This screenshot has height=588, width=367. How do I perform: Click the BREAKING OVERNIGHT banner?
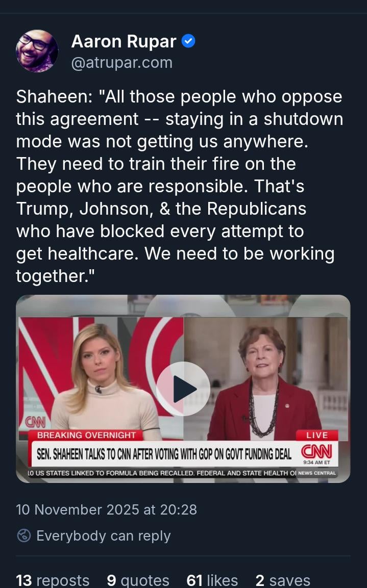coord(86,436)
